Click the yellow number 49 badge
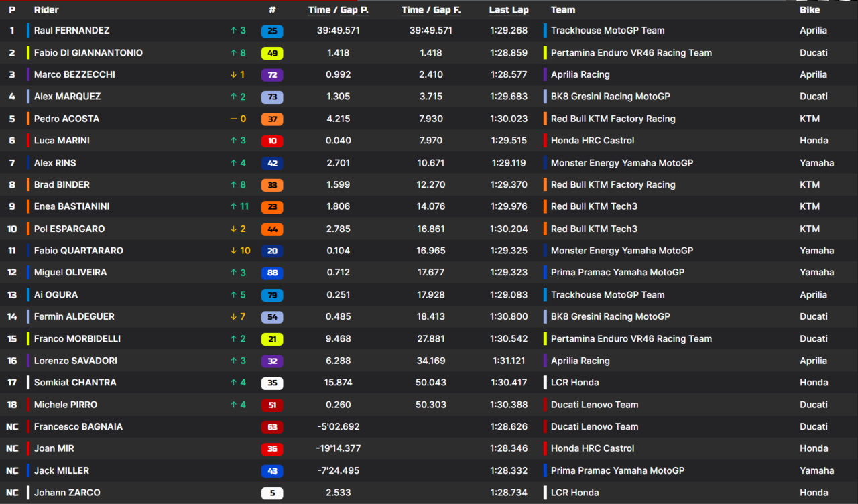 click(272, 53)
